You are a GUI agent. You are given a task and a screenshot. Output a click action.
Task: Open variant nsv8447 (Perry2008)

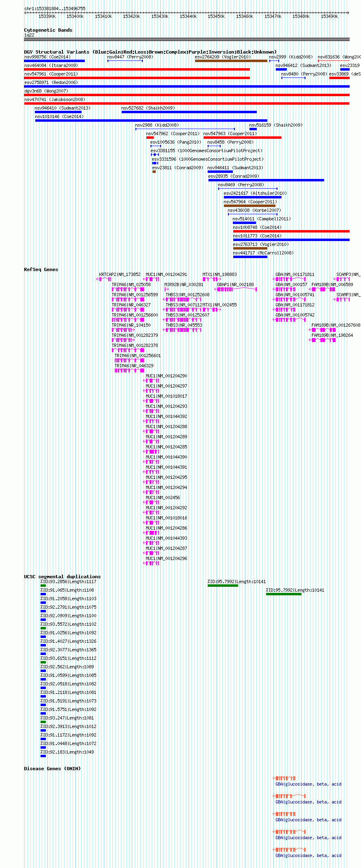[125, 61]
